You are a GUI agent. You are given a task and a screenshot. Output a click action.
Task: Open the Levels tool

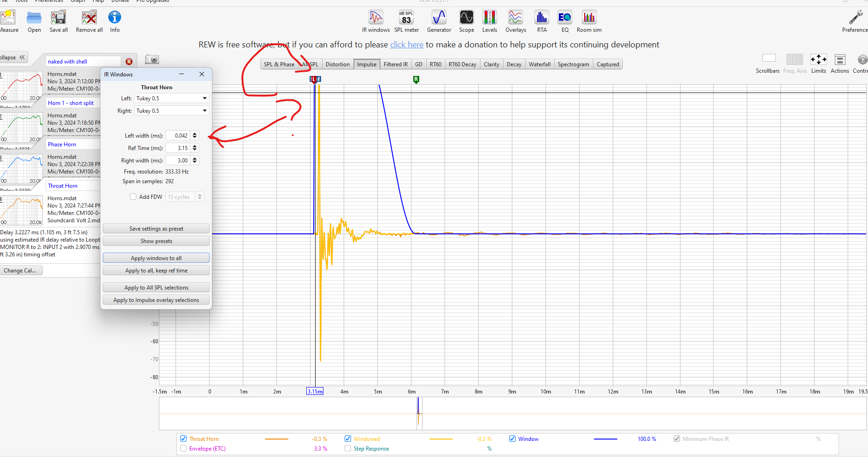490,17
